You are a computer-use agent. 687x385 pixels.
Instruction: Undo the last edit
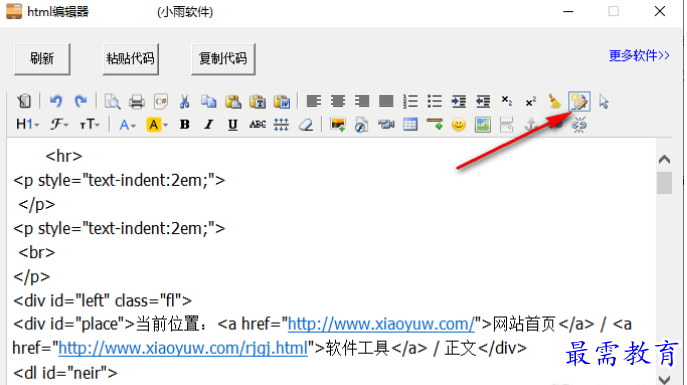coord(56,102)
